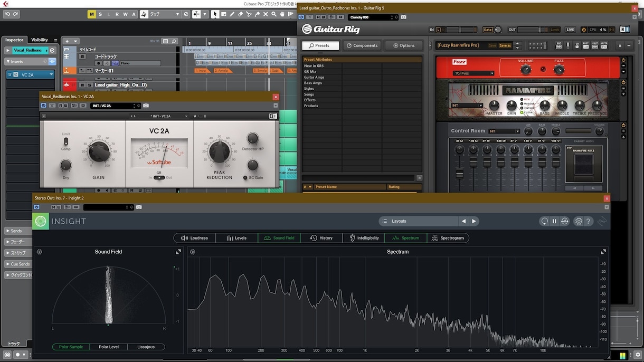Maximize the Spectrum panel
This screenshot has height=362, width=644.
[x=603, y=252]
